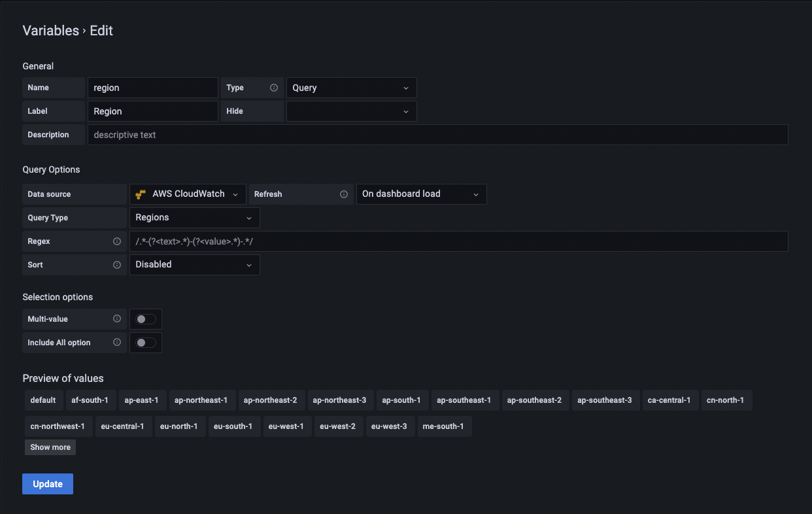Open the Query Type dropdown showing Regions
The image size is (812, 514).
tap(194, 217)
